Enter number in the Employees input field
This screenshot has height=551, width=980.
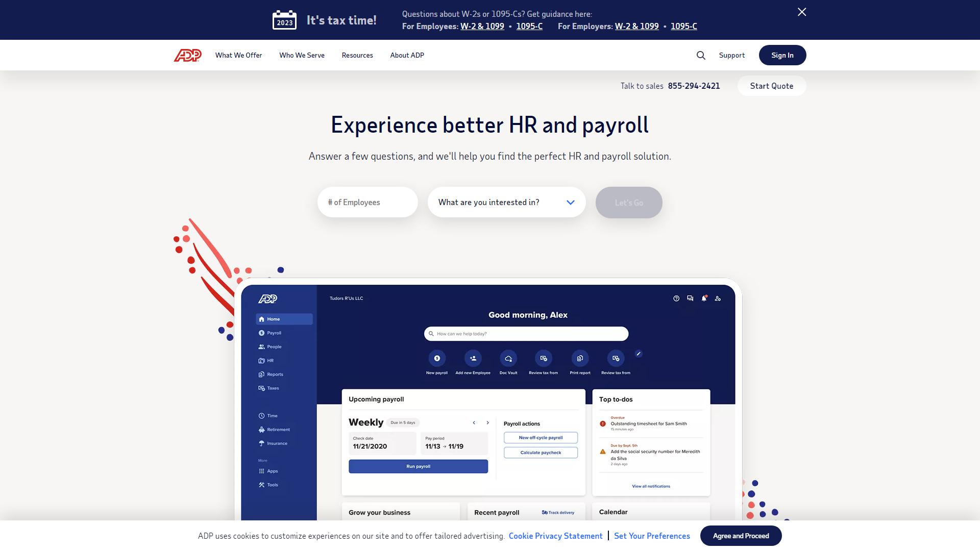(x=367, y=202)
